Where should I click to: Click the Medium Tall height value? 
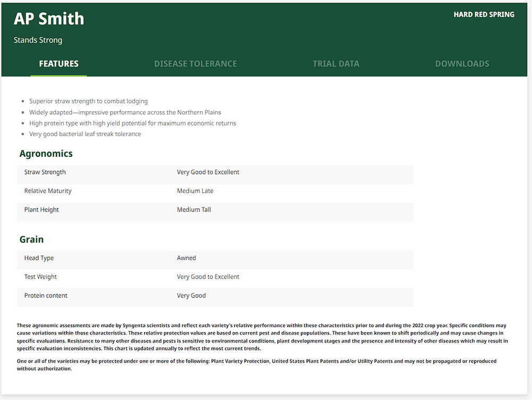click(x=194, y=210)
